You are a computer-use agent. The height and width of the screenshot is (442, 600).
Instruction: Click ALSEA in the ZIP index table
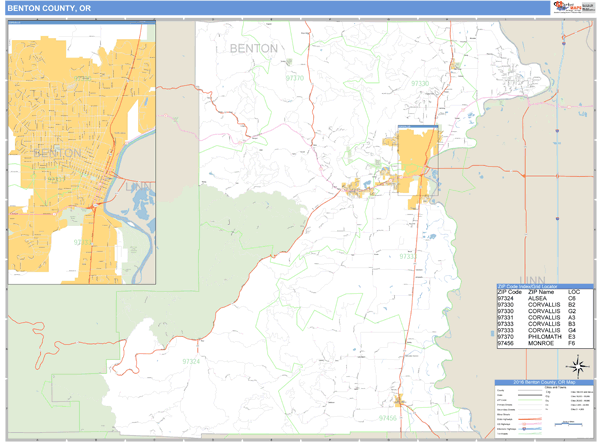point(537,298)
